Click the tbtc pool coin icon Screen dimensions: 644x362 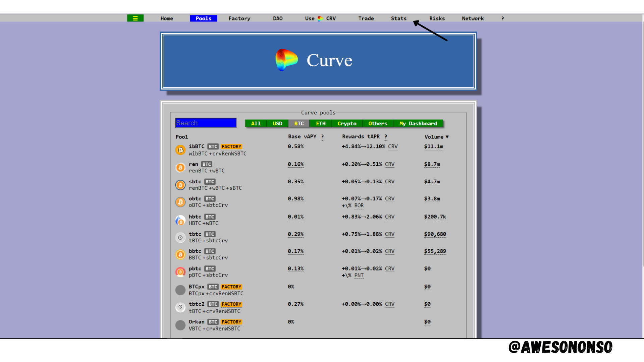point(180,238)
